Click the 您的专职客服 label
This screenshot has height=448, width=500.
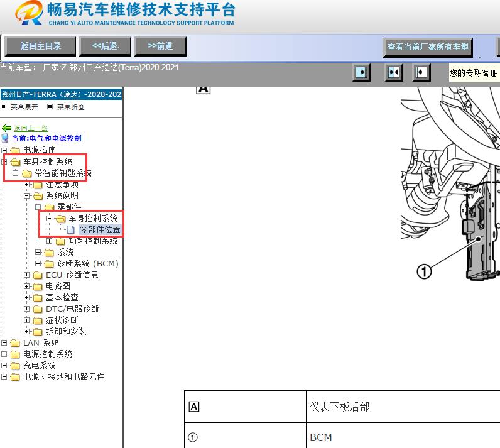click(474, 73)
